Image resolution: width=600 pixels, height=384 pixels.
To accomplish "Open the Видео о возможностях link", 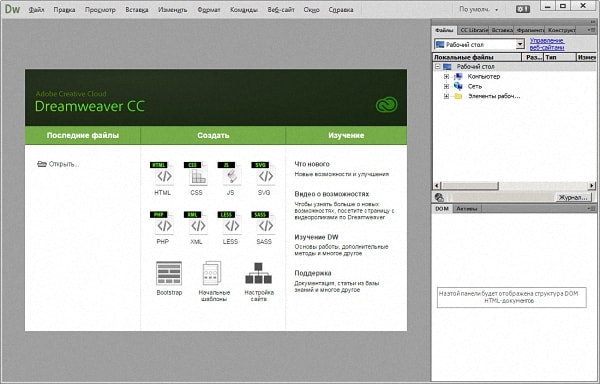I will [332, 194].
